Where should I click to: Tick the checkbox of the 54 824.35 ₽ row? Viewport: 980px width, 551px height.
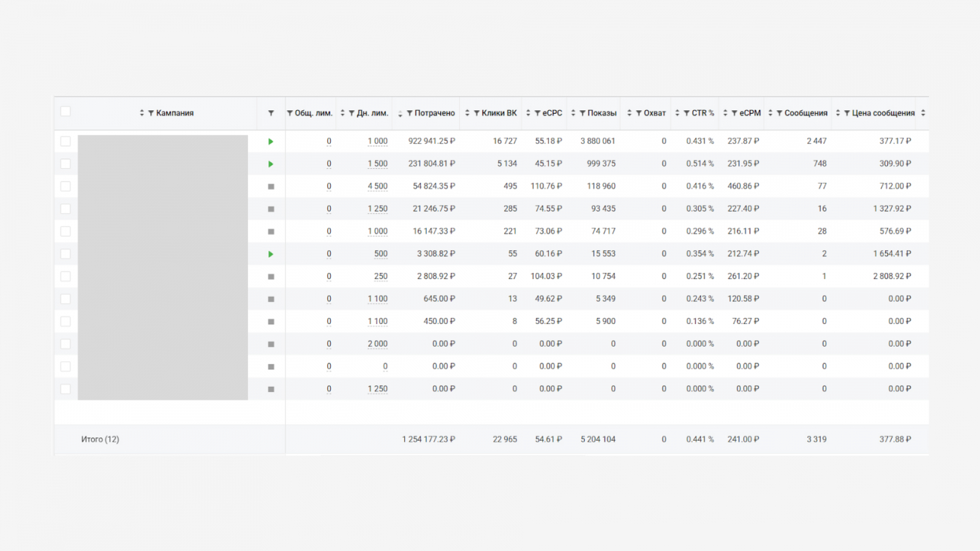[66, 186]
